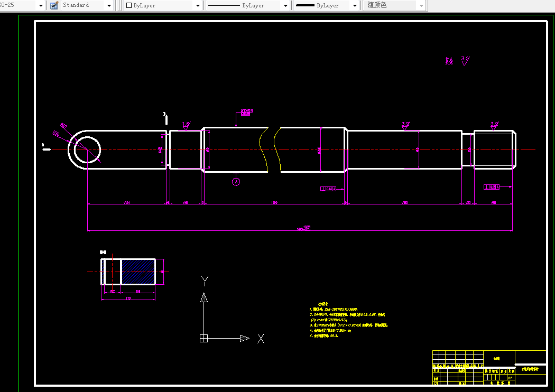Select the 1.6 surface roughness symbol
555x392 pixels.
[186, 126]
